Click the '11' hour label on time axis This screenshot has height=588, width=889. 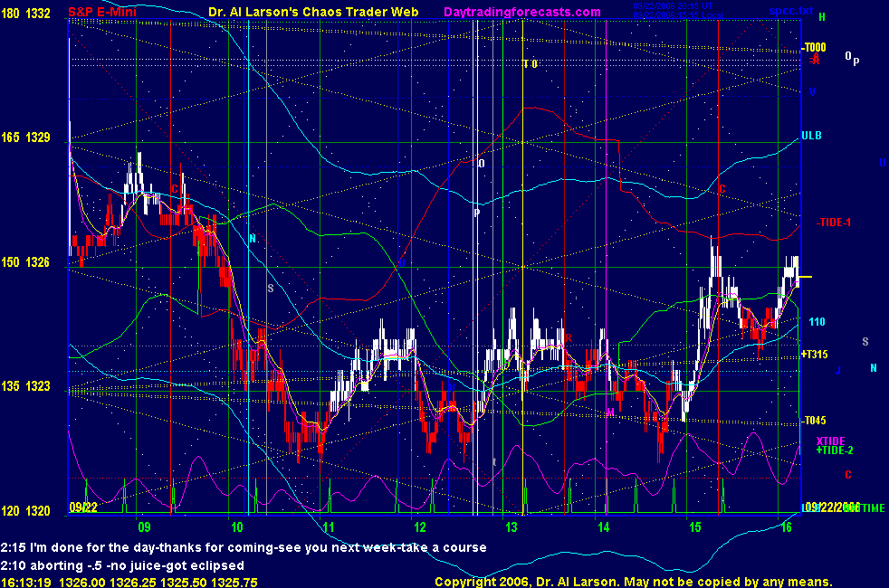tap(329, 526)
